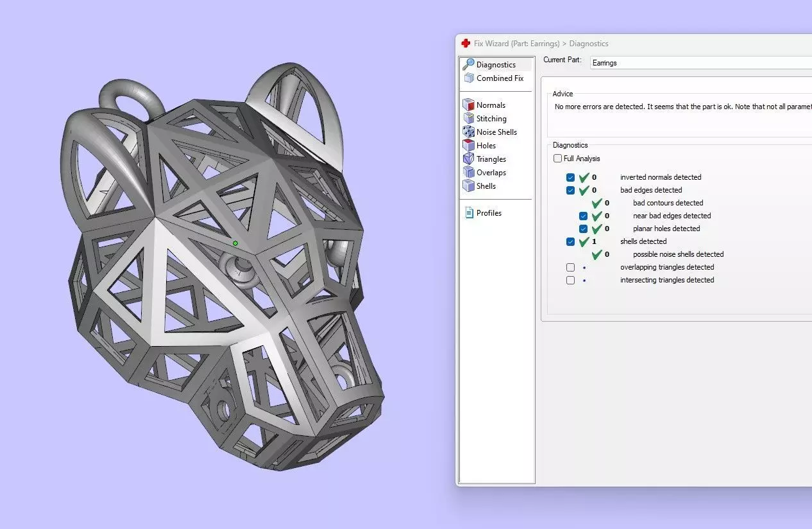The image size is (812, 529).
Task: Switch to the Holes page
Action: point(486,146)
